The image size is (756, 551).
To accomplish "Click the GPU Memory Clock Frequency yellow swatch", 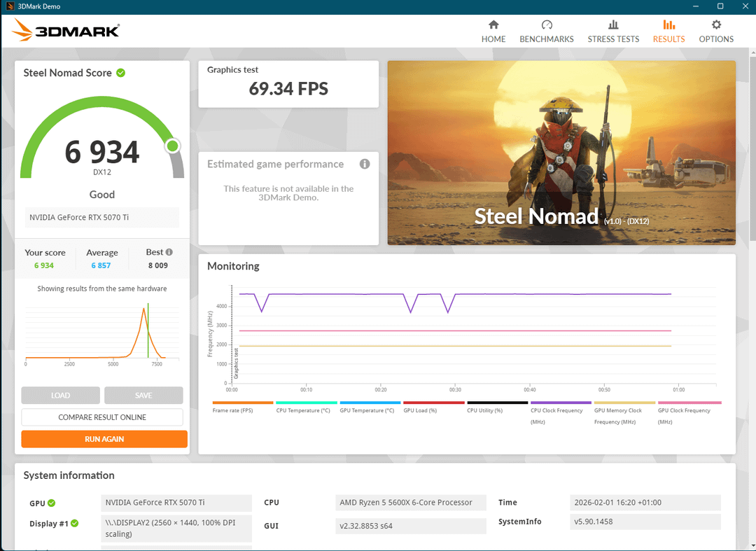I will tap(624, 403).
